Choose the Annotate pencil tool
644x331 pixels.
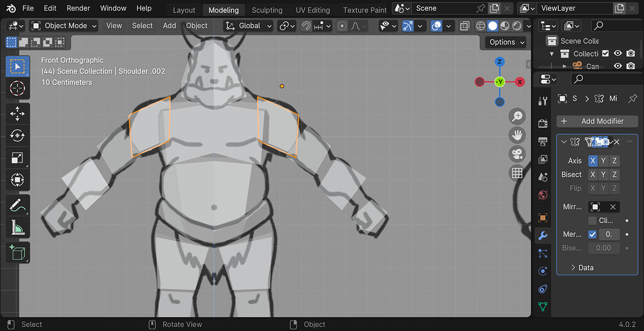click(17, 205)
